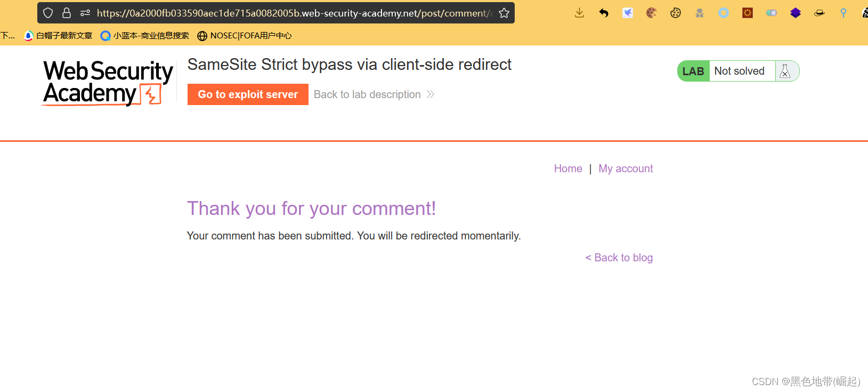Click the URL address bar field
The height and width of the screenshot is (392, 868).
(x=293, y=13)
